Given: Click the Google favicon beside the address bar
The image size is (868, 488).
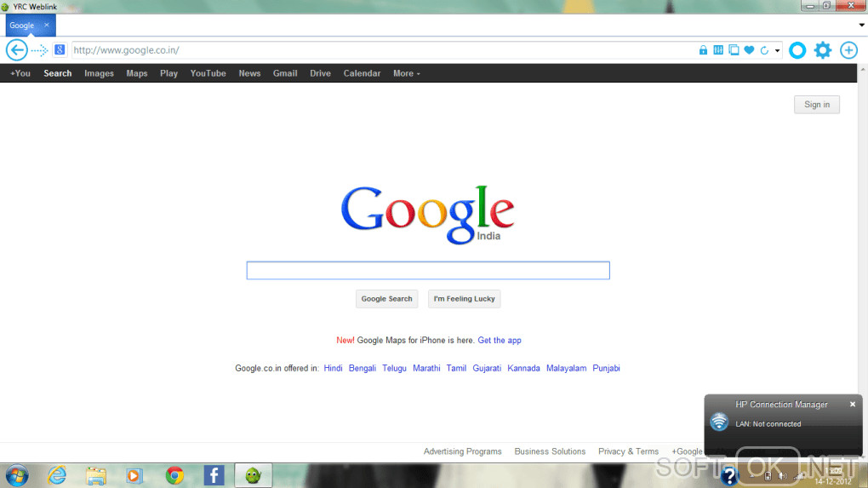Looking at the screenshot, I should [60, 50].
